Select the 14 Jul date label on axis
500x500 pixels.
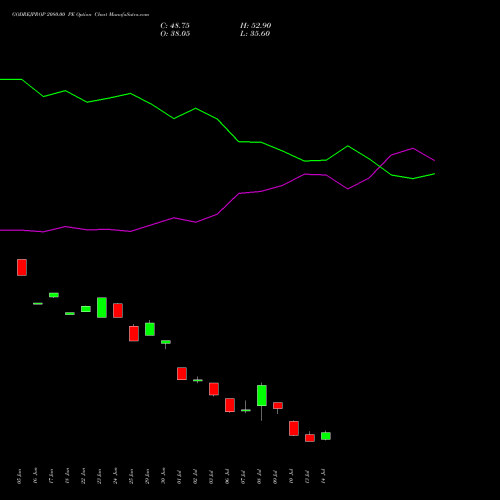pos(323,476)
